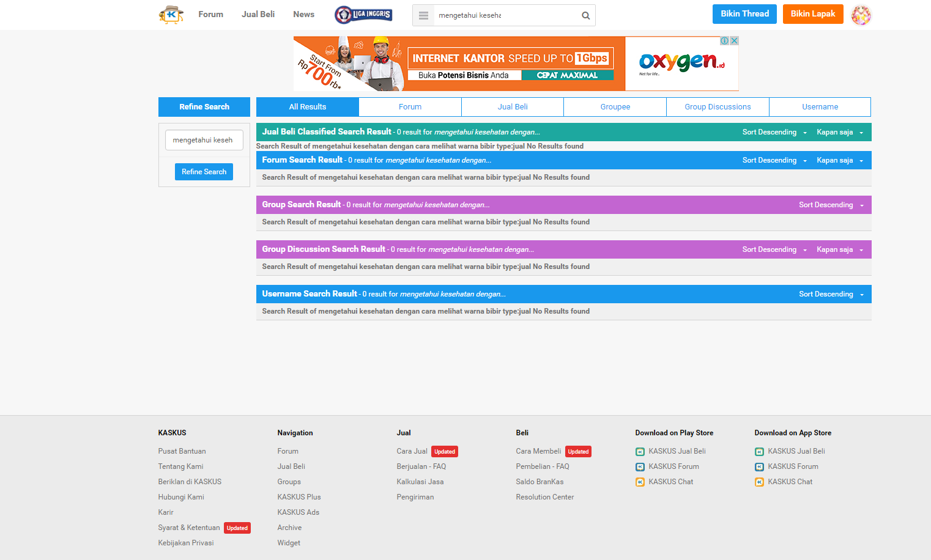Click Play Store KASKUS Forum icon
The height and width of the screenshot is (560, 931).
click(x=640, y=467)
